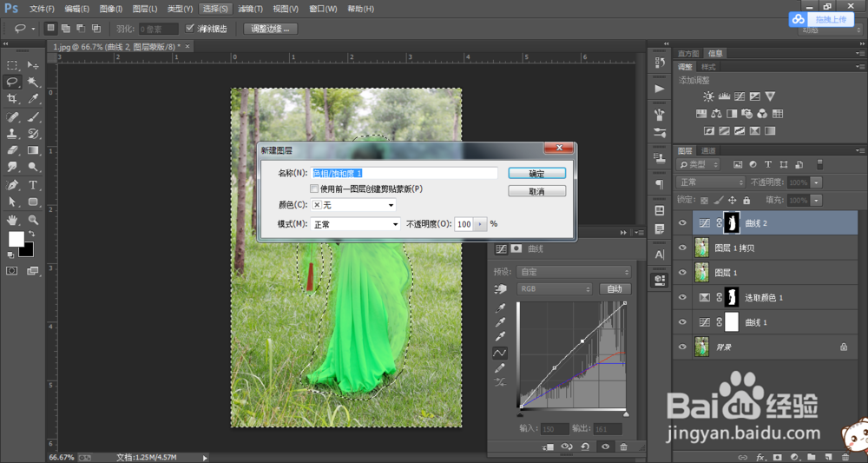
Task: Open the 颜色 dropdown in dialog
Action: (354, 205)
